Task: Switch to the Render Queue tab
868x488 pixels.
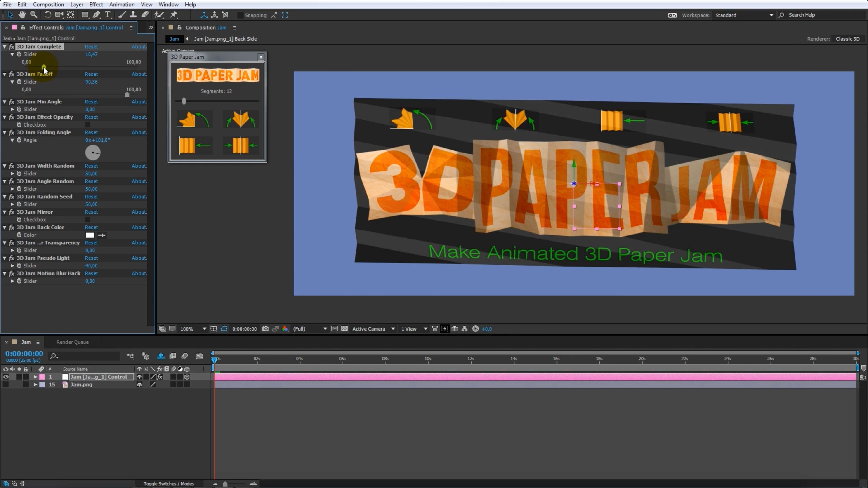Action: point(72,342)
